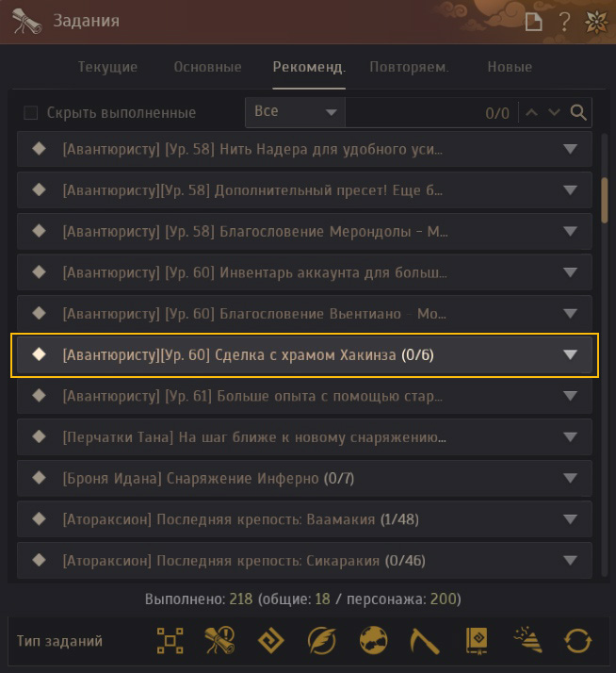Click the sticky note icon in header
This screenshot has height=673, width=616.
point(534,21)
